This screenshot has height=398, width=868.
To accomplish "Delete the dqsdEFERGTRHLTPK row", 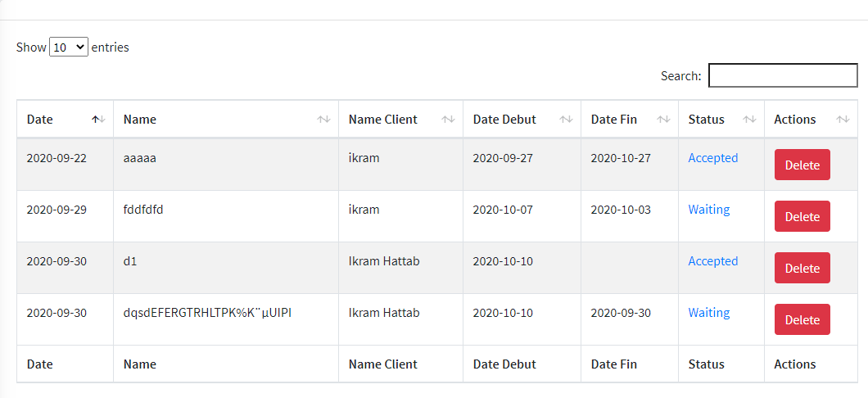I will [802, 319].
